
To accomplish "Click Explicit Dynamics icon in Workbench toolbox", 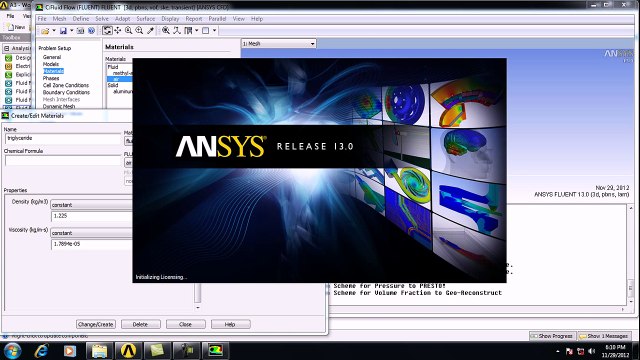I will tap(9, 75).
